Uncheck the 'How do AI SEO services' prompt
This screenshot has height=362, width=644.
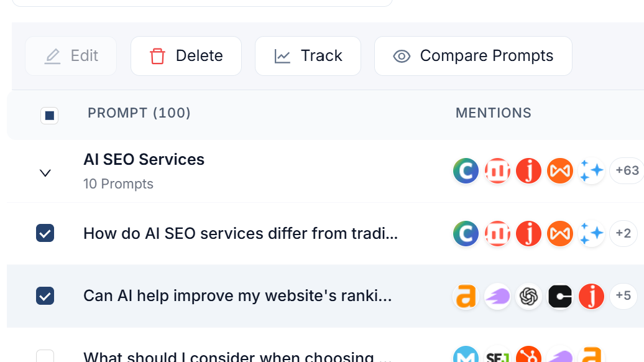[45, 233]
